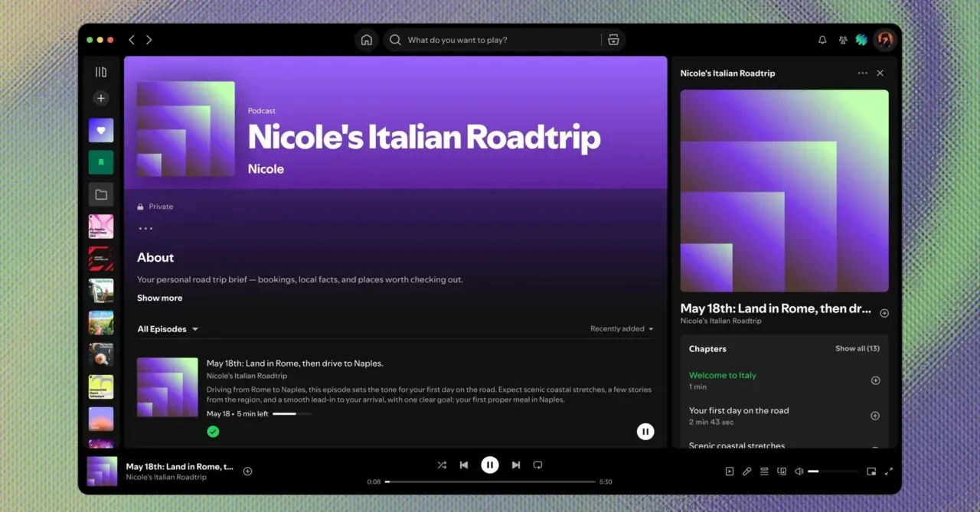Click the Browse icon inside the search bar
The image size is (980, 512).
click(x=613, y=40)
